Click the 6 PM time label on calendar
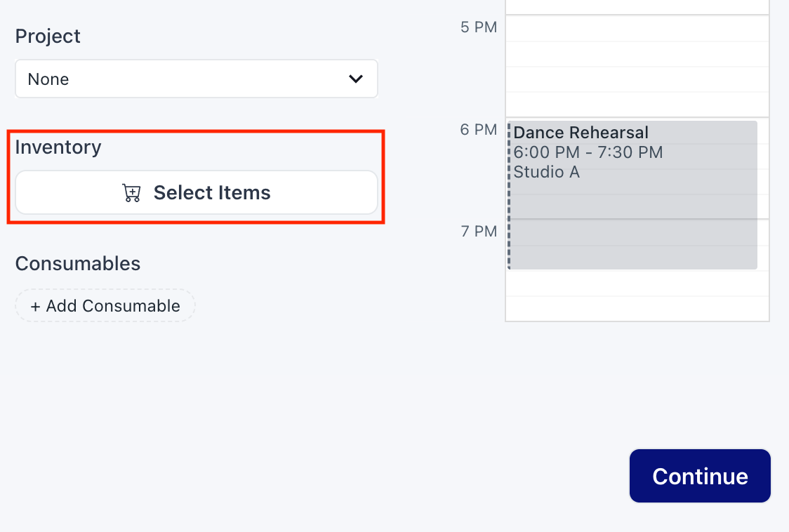The width and height of the screenshot is (789, 532). click(479, 130)
